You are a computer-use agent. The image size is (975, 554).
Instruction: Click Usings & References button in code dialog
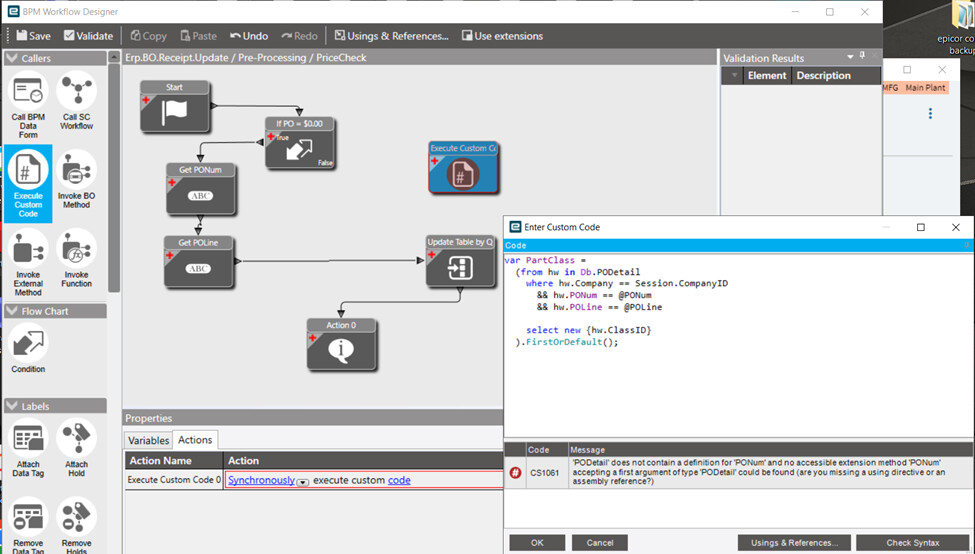point(795,543)
